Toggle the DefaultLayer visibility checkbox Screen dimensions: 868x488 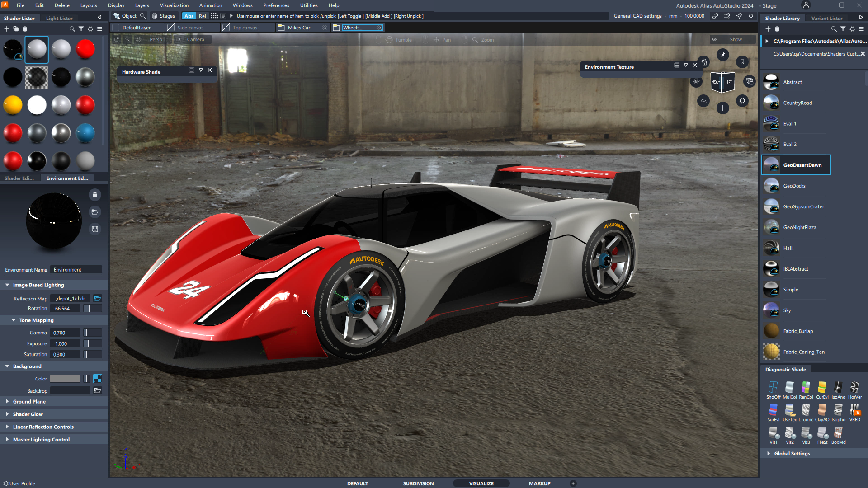(116, 28)
